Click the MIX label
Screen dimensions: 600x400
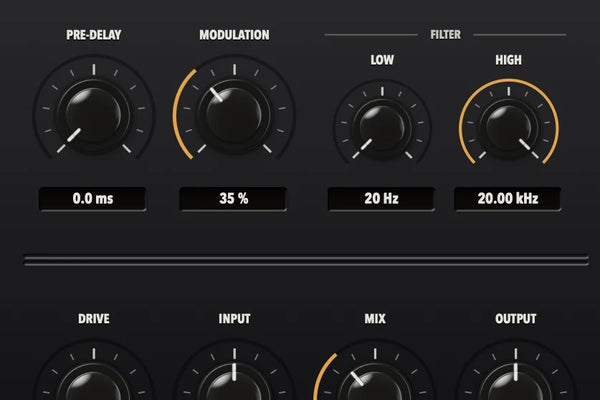[375, 318]
